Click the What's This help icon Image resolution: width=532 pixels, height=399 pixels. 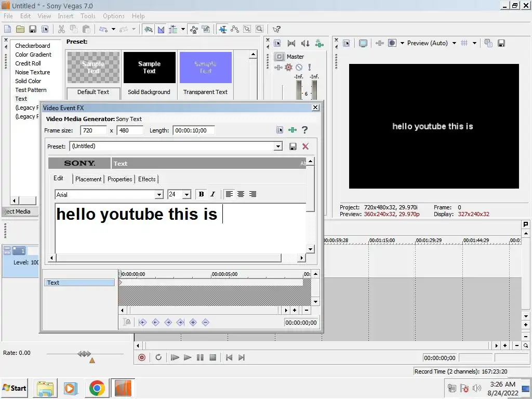[x=276, y=29]
